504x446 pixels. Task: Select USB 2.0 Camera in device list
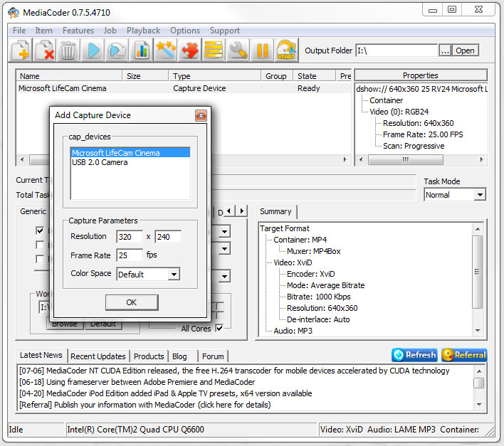[100, 162]
